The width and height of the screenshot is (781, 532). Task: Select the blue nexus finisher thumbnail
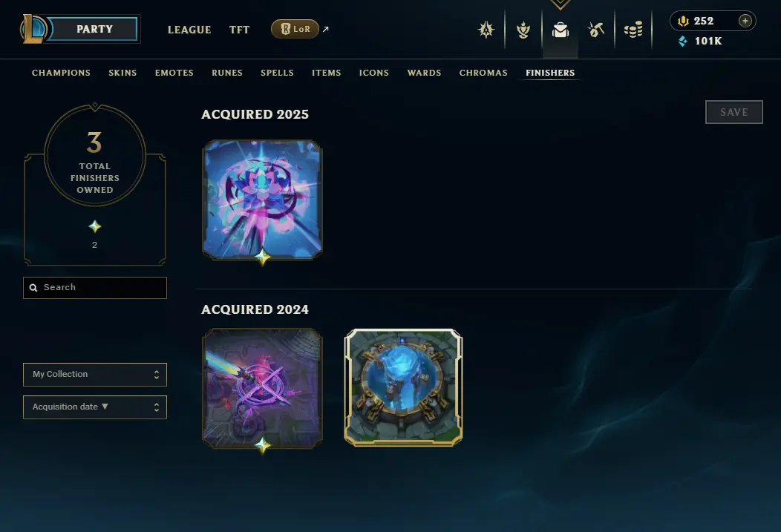(x=403, y=387)
